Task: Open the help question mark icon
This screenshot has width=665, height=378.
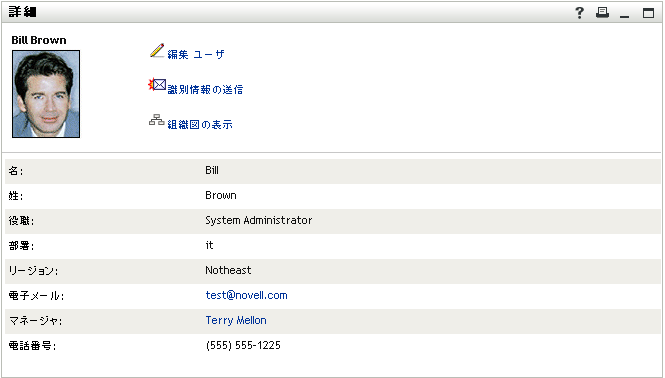Action: point(579,13)
